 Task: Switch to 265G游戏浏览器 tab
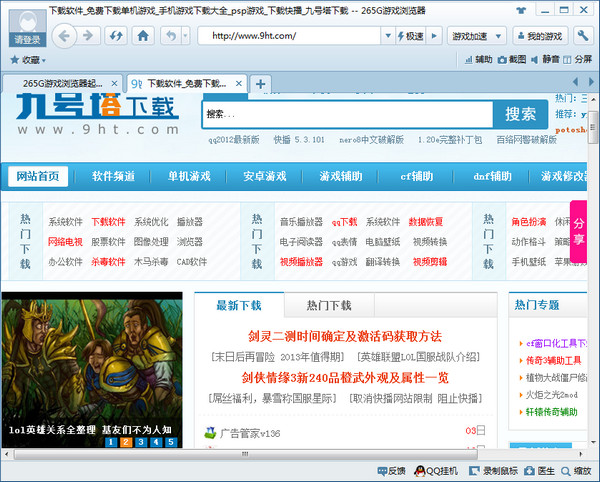pos(62,83)
